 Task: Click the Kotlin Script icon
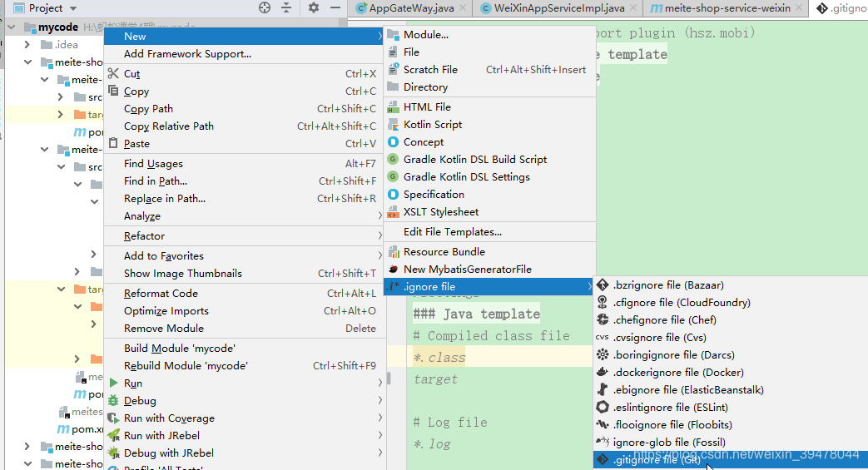click(393, 124)
